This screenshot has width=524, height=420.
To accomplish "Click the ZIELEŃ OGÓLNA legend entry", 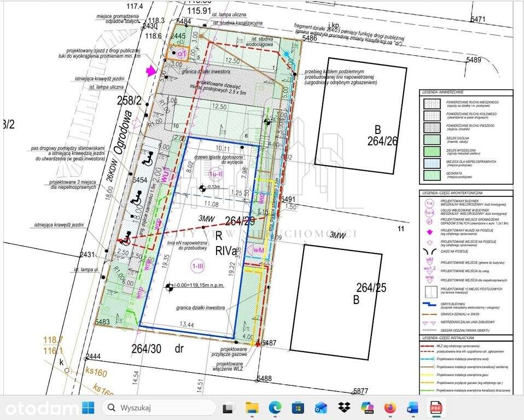I will (x=457, y=139).
